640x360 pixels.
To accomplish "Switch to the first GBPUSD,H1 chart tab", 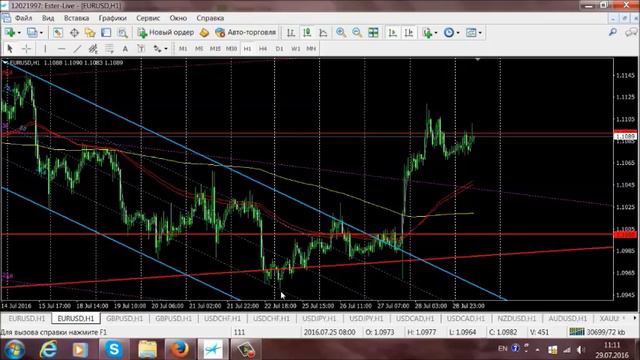I will pos(124,318).
